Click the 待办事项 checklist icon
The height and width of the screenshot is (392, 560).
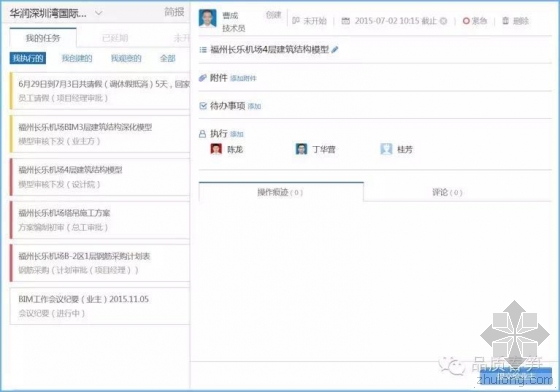coord(203,106)
